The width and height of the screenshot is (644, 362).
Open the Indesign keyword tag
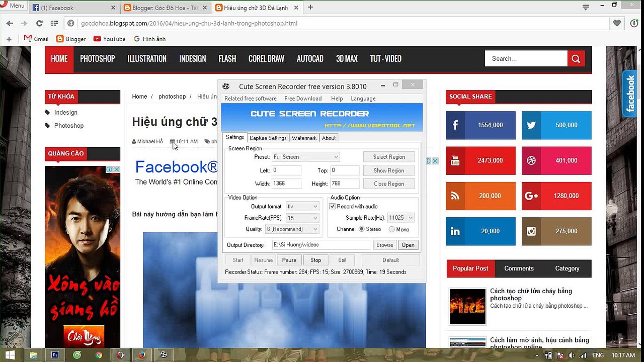(66, 112)
